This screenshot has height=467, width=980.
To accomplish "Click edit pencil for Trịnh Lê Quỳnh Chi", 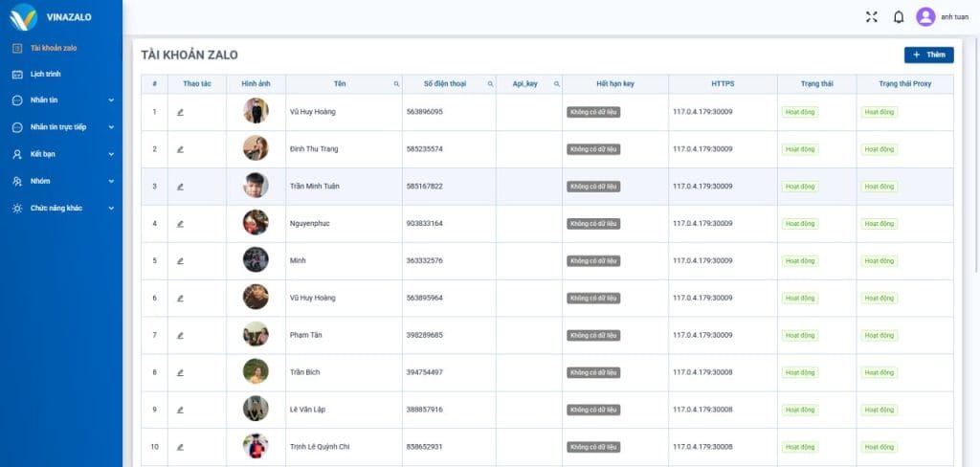I will 180,447.
